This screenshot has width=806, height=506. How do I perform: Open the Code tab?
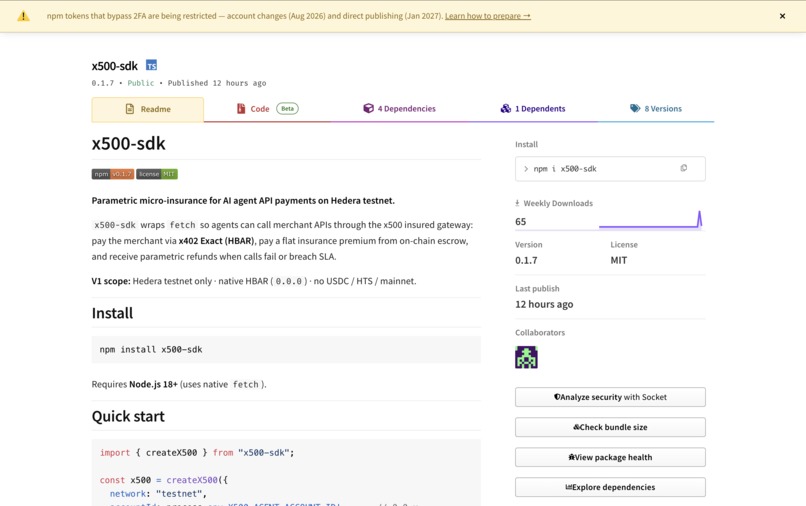point(267,109)
